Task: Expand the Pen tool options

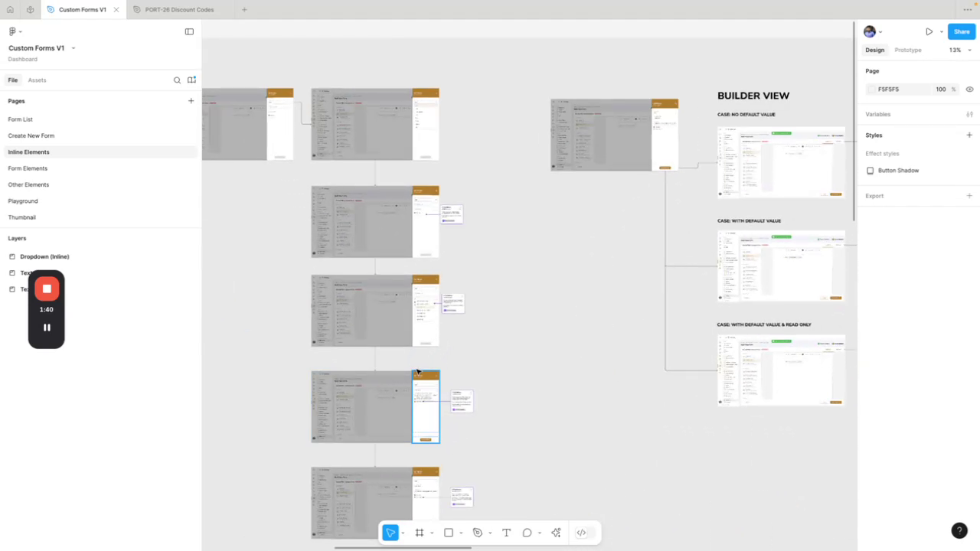Action: [x=490, y=533]
